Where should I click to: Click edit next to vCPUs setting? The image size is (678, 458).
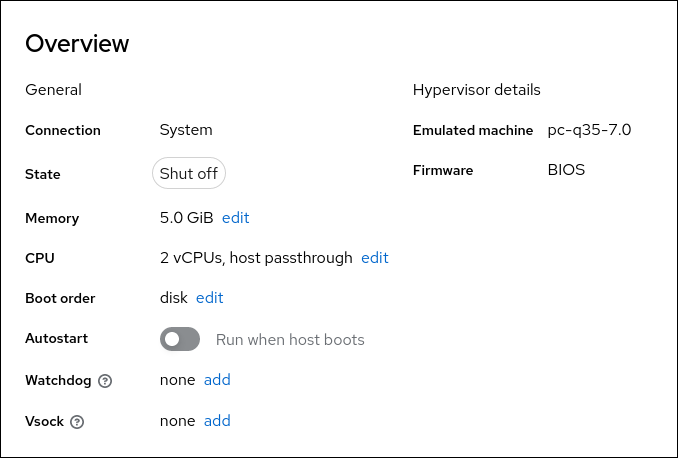pyautogui.click(x=374, y=258)
